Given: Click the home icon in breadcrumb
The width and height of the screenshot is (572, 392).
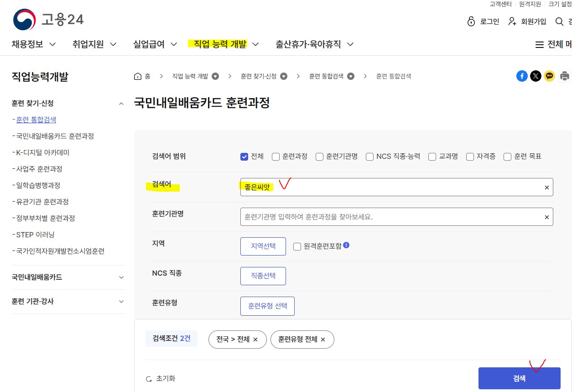Looking at the screenshot, I should tap(138, 76).
